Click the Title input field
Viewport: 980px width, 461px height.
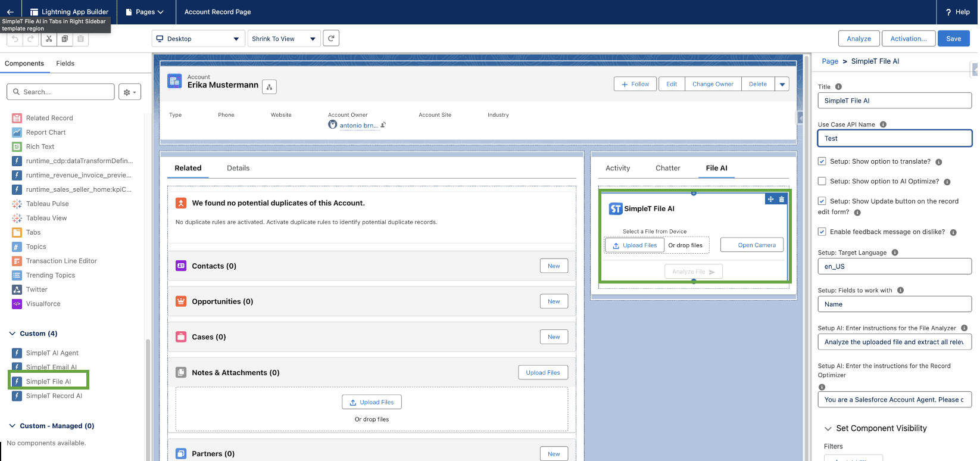(894, 101)
